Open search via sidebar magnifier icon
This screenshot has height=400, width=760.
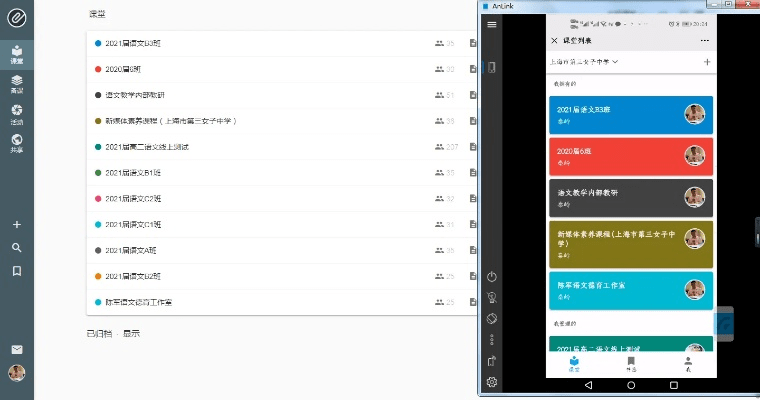pos(16,247)
